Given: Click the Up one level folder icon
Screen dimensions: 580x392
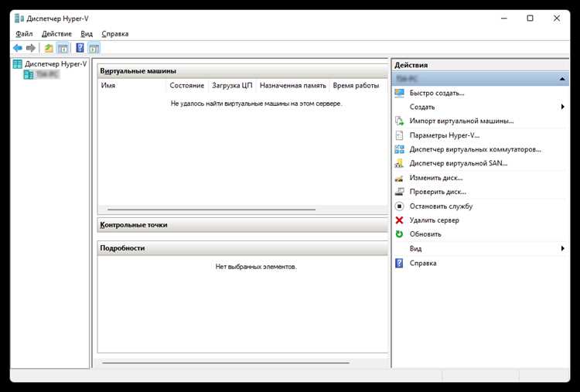Looking at the screenshot, I should tap(49, 48).
